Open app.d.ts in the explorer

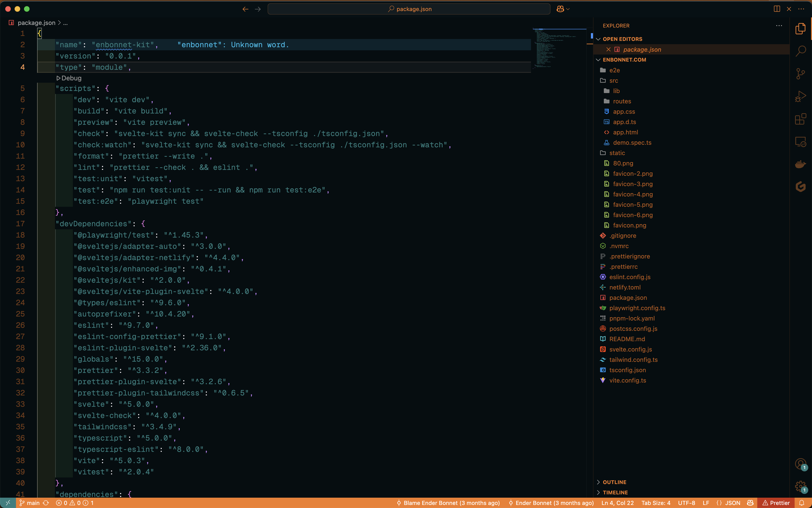pos(624,122)
